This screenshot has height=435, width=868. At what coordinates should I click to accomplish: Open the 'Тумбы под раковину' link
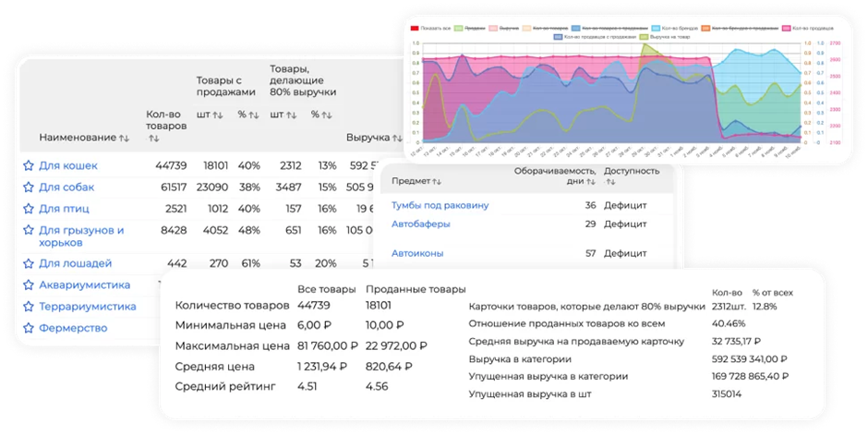click(440, 205)
